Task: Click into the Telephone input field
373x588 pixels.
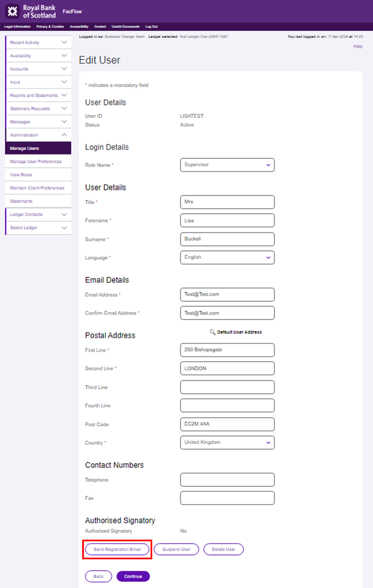Action: [x=227, y=480]
